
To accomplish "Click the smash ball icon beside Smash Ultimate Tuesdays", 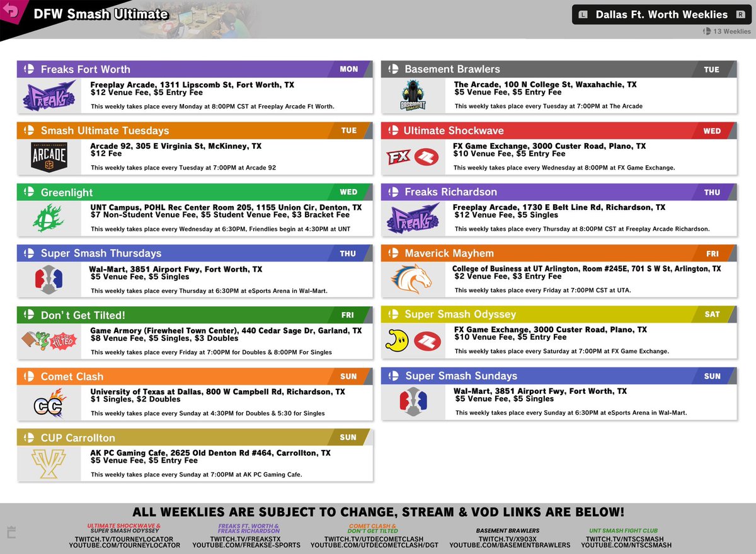I will coord(29,130).
